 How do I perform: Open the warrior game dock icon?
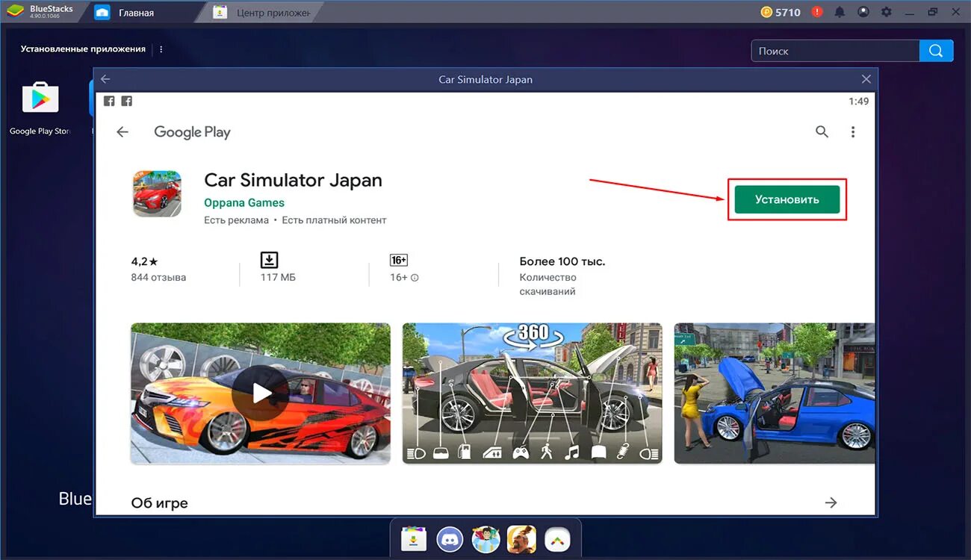click(x=521, y=538)
